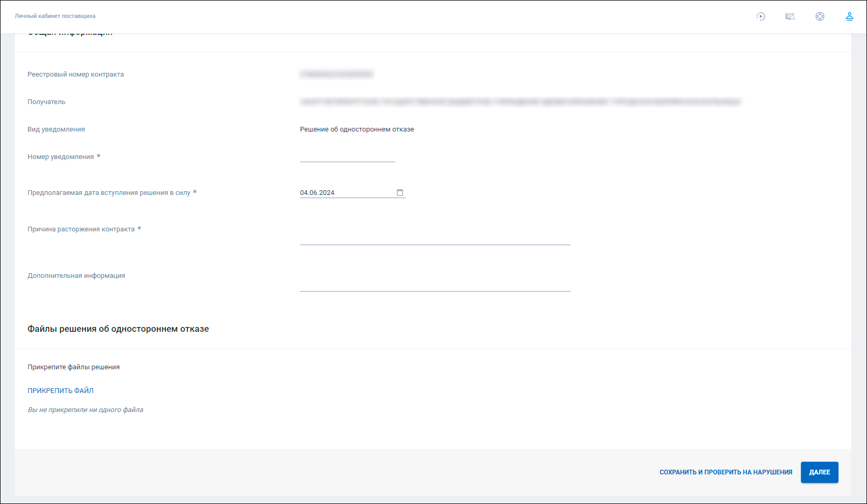The width and height of the screenshot is (867, 504).
Task: Click the Причина расторжения контракта field
Action: pos(435,235)
